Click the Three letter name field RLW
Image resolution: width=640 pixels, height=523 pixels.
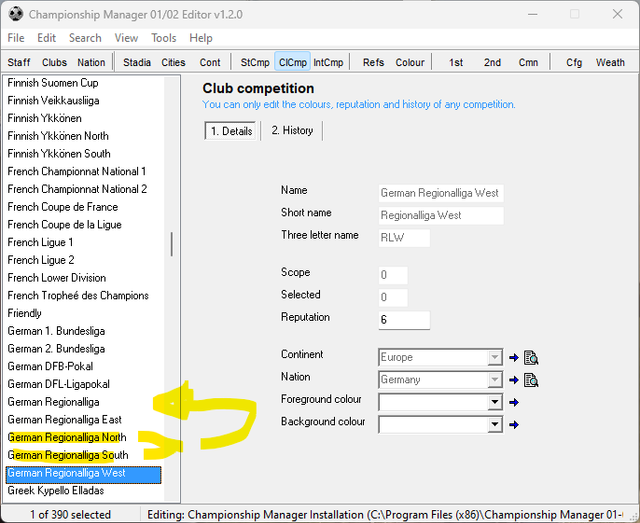404,238
